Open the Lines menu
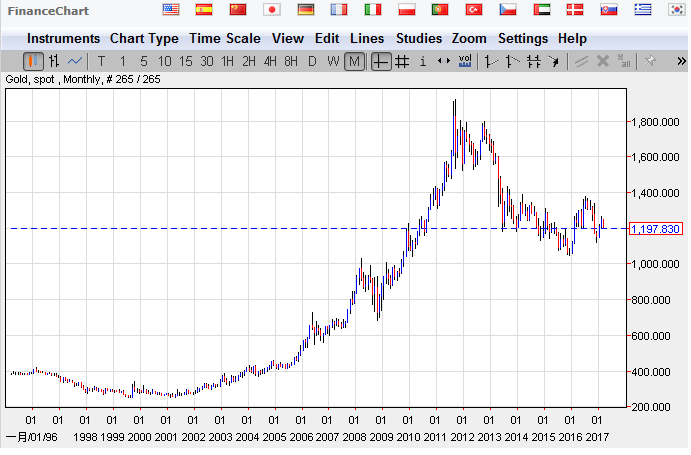The image size is (691, 455). (367, 39)
